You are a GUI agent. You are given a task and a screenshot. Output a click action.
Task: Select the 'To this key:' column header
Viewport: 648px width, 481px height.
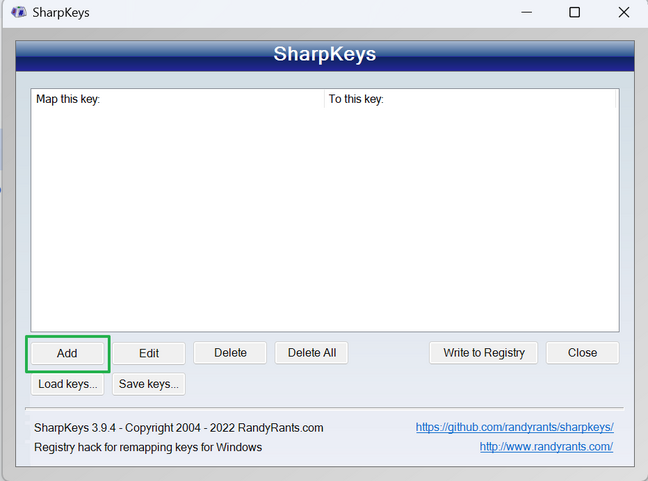click(470, 99)
